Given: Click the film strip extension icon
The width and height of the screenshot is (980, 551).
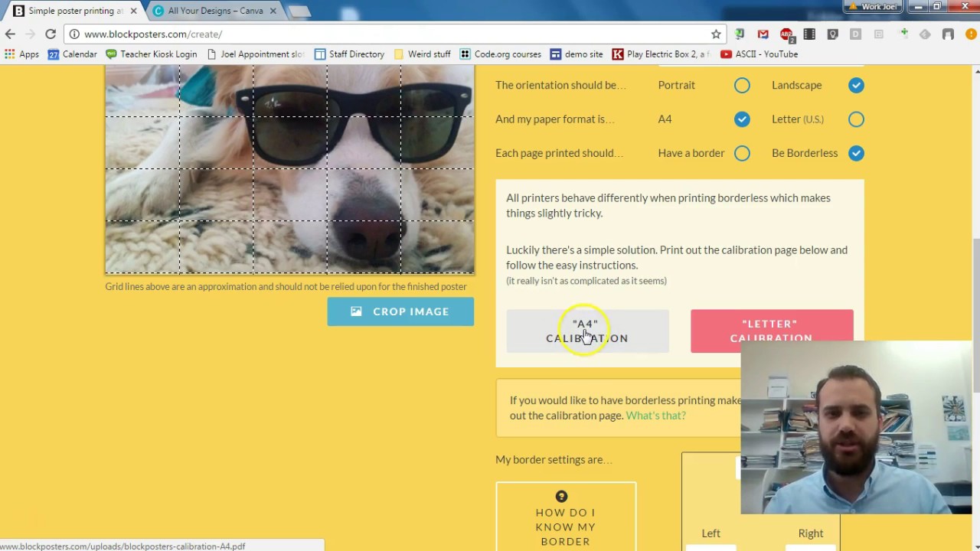Looking at the screenshot, I should pyautogui.click(x=809, y=34).
